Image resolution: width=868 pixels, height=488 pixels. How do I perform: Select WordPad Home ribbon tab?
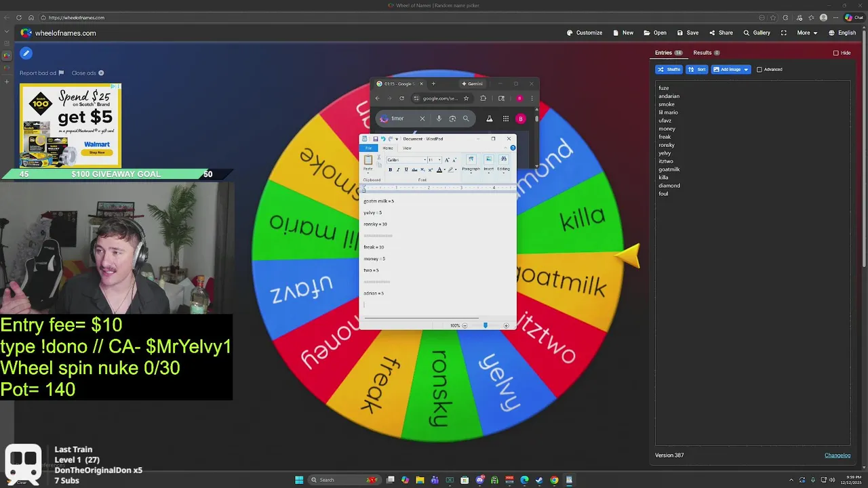pyautogui.click(x=388, y=148)
